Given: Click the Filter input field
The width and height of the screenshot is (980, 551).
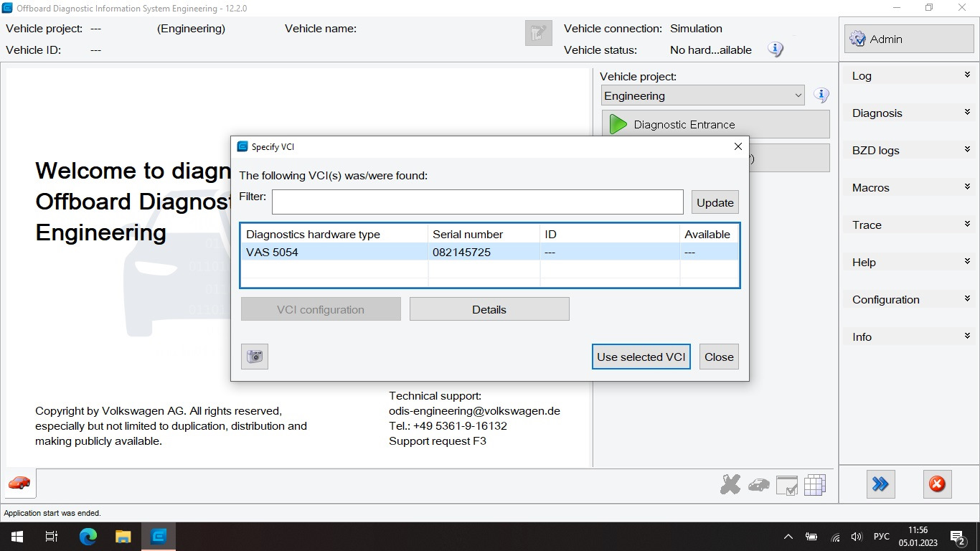Looking at the screenshot, I should [478, 202].
